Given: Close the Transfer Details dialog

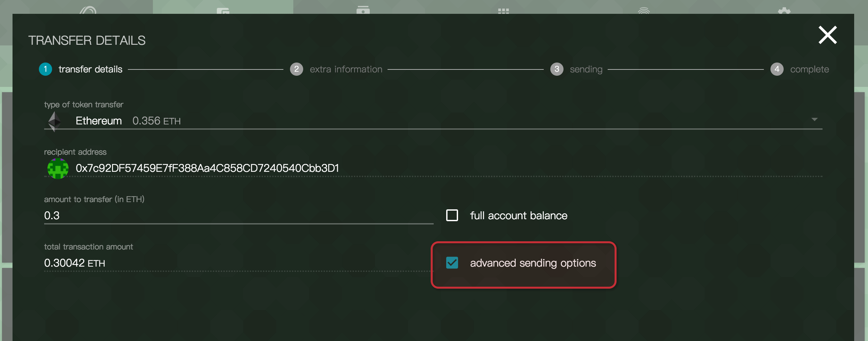Looking at the screenshot, I should tap(827, 35).
